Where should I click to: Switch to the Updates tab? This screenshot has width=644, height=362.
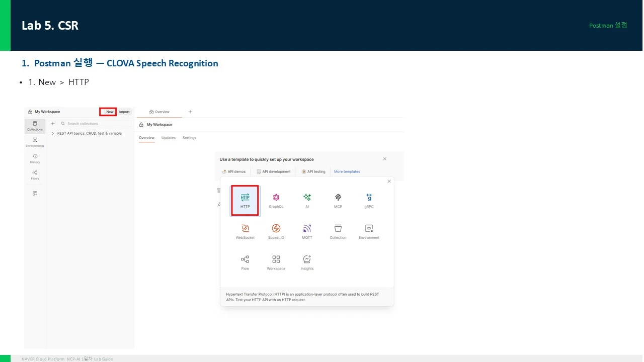click(169, 138)
